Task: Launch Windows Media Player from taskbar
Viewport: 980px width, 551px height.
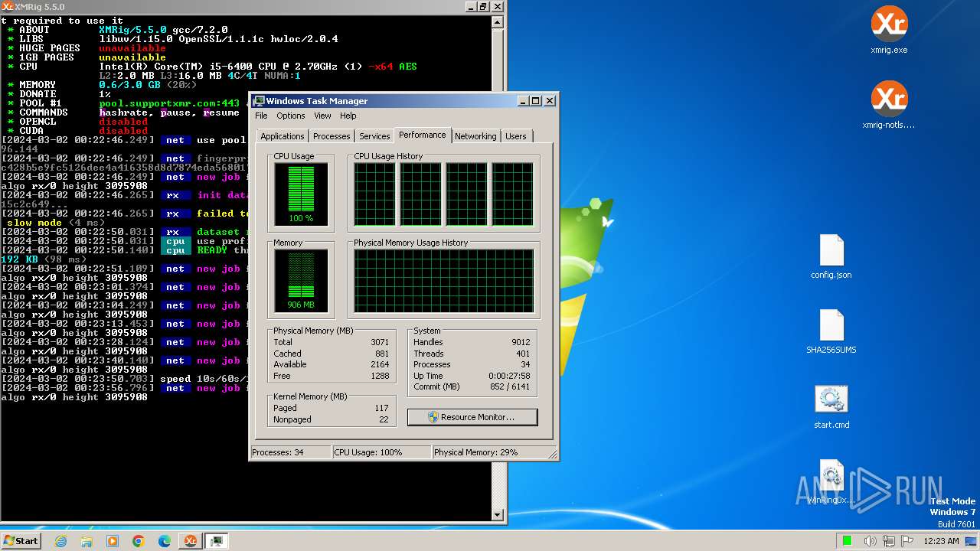Action: pyautogui.click(x=113, y=541)
